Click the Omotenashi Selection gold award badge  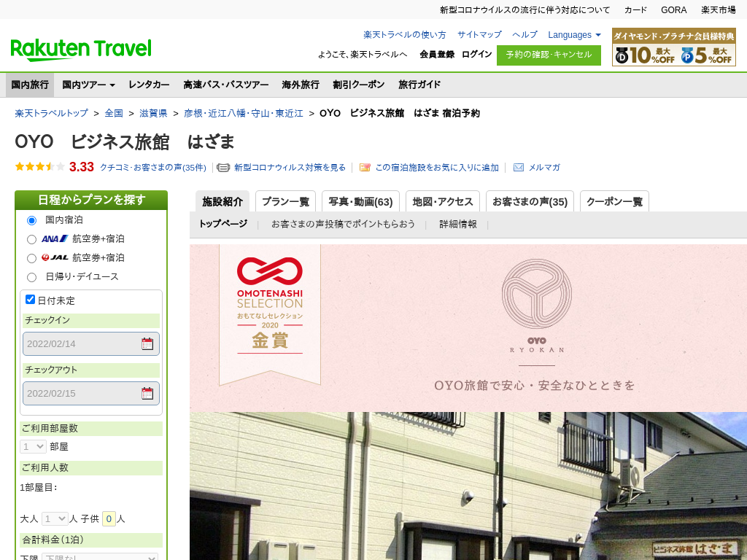(270, 314)
